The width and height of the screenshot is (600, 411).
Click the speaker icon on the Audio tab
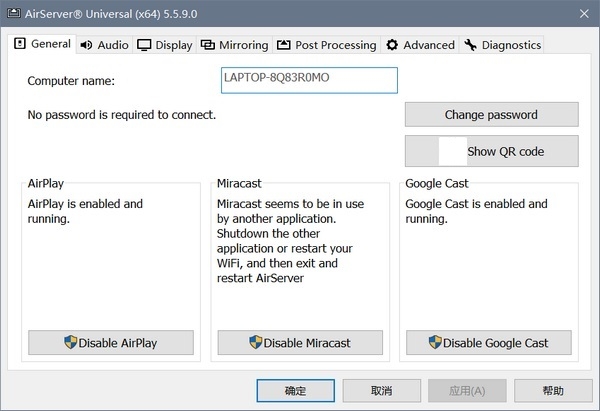[86, 45]
